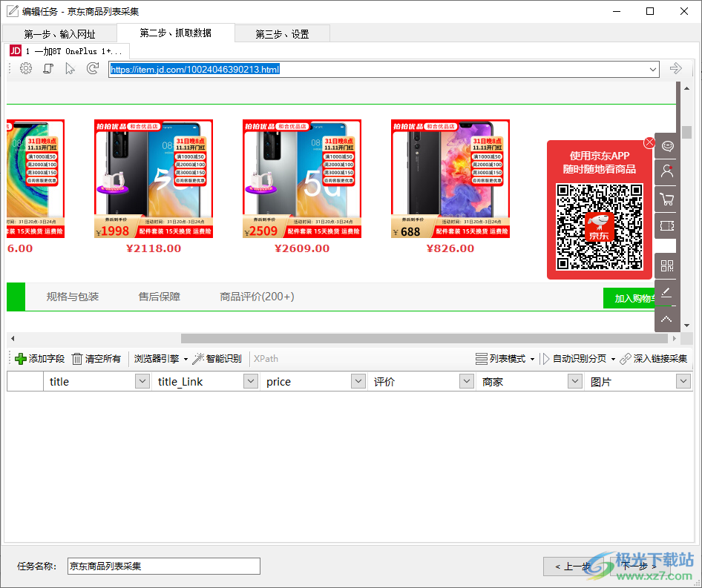Edit the 任务名称 text field
Screen dimensions: 702x588
click(x=164, y=566)
